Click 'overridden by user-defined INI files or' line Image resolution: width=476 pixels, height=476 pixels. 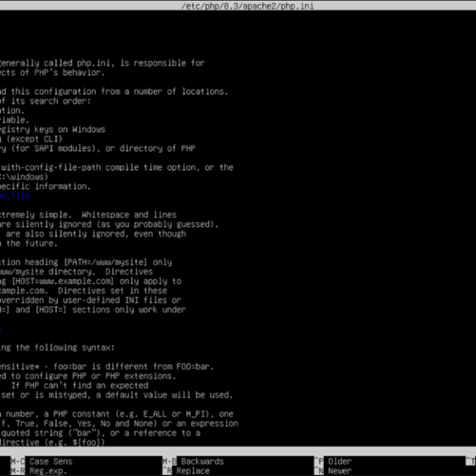tap(90, 300)
